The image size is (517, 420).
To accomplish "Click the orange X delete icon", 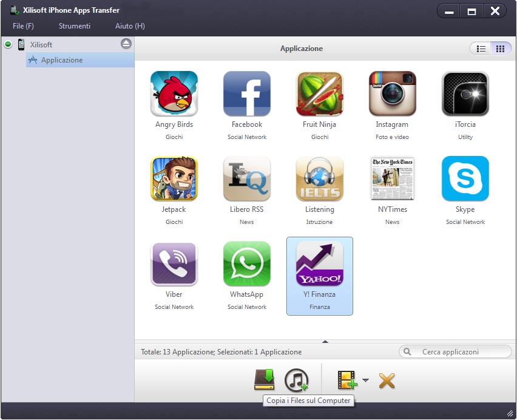I will 387,381.
